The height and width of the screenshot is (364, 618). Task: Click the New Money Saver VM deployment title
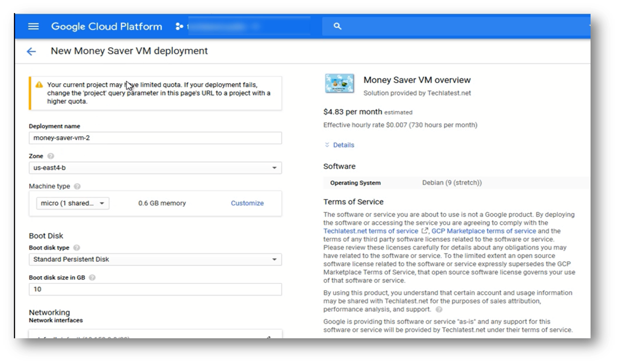click(x=129, y=51)
